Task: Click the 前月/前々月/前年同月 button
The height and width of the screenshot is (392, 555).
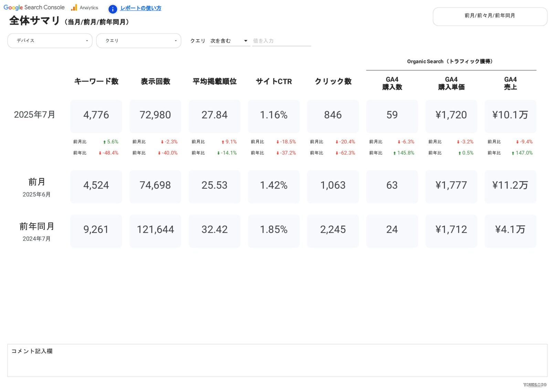Action: coord(490,16)
